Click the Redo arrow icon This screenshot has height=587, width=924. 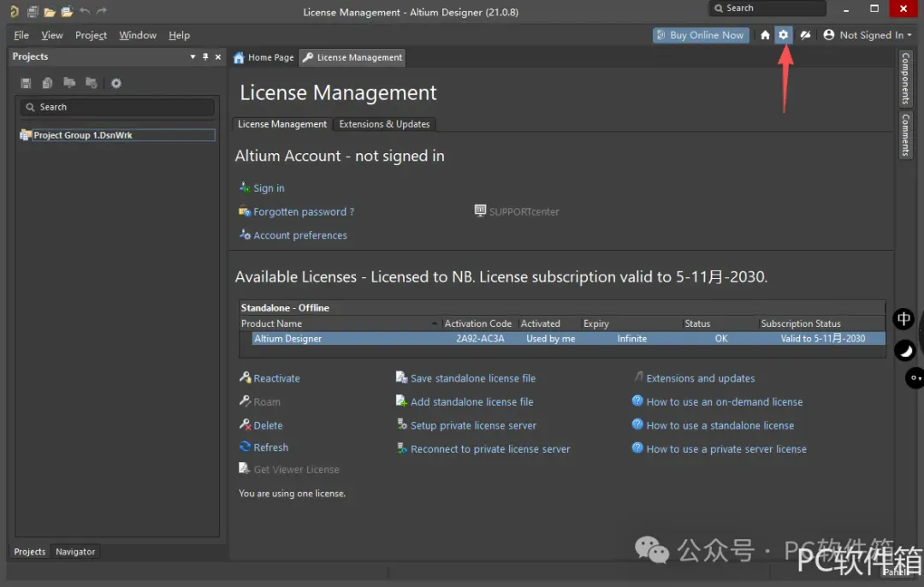102,10
